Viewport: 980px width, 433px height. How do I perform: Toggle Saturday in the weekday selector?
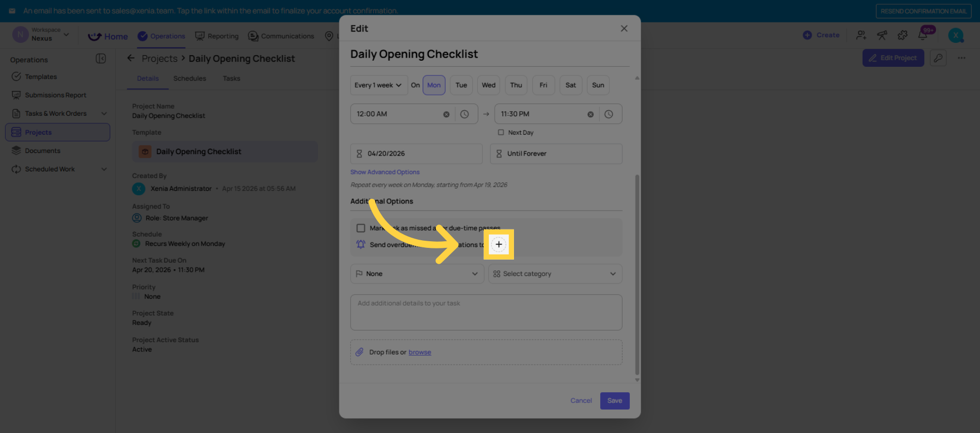[571, 85]
